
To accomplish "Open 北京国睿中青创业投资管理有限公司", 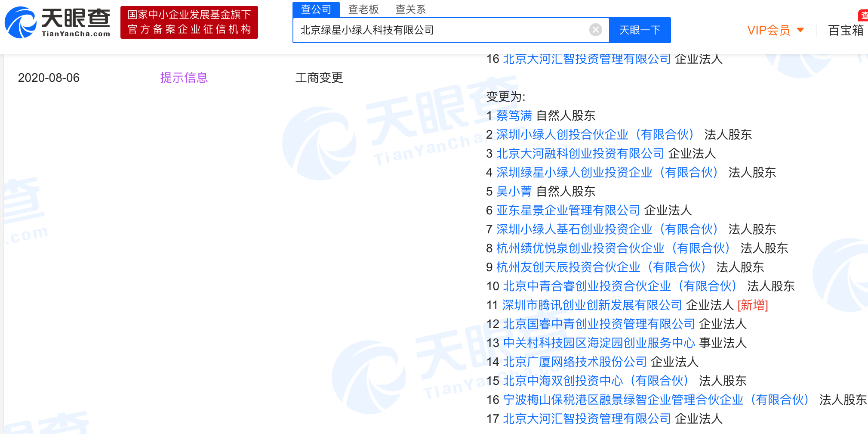I will [599, 324].
